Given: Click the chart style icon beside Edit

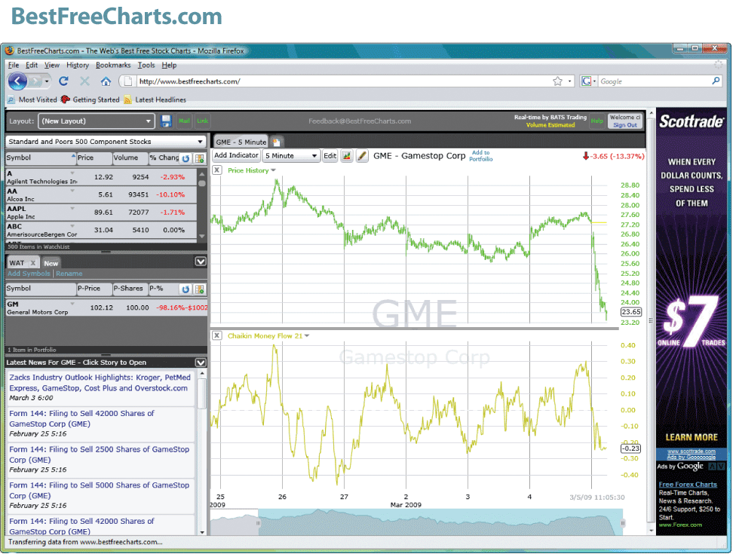Looking at the screenshot, I should click(347, 156).
